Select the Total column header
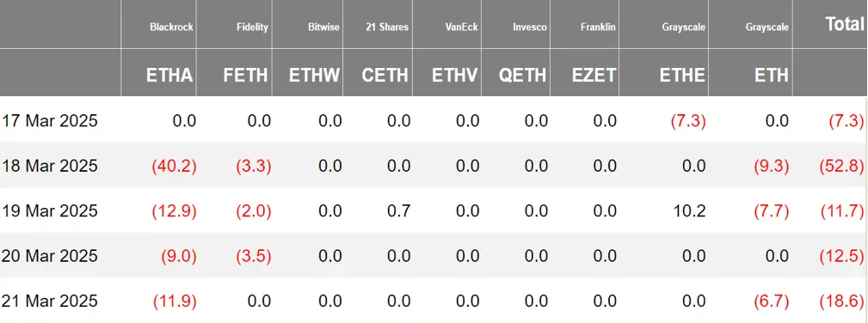This screenshot has width=868, height=323. click(x=845, y=24)
